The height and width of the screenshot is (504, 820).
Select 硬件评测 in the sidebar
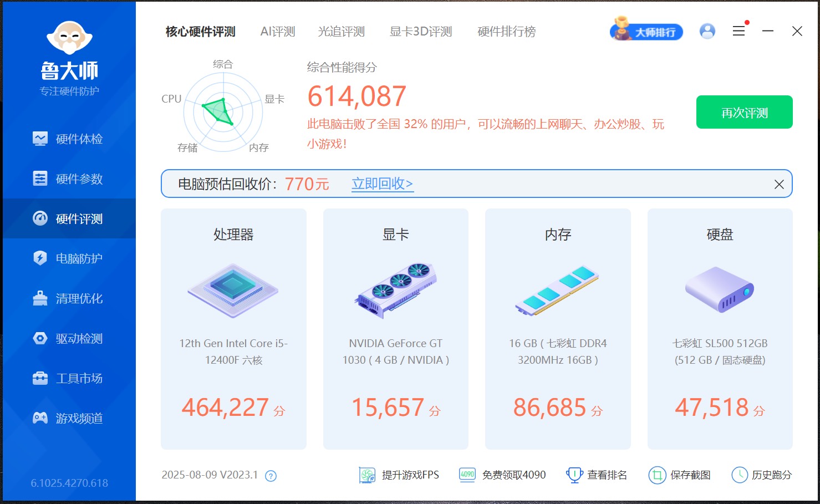69,218
